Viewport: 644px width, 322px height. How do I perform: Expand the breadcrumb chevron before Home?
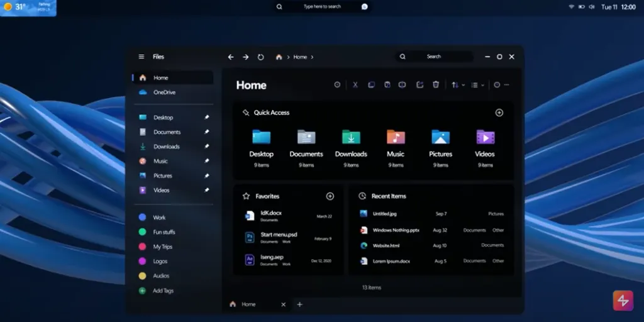coord(288,57)
